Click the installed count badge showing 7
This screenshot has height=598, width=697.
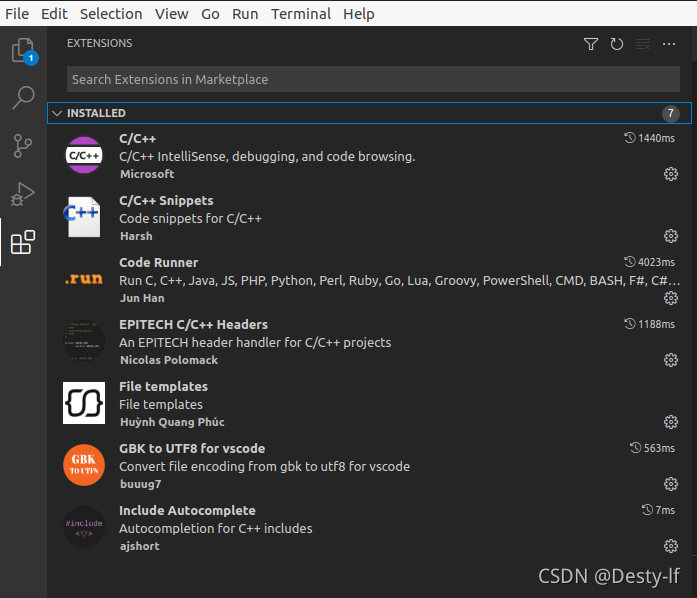click(x=670, y=113)
